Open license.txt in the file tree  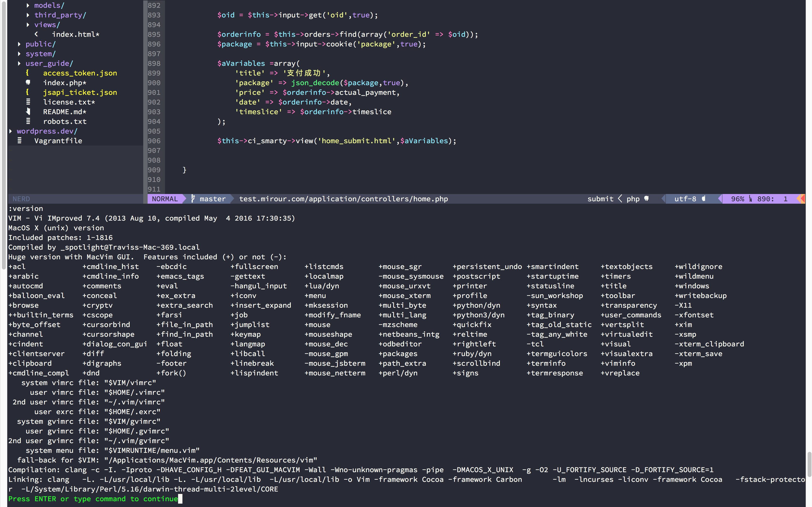coord(69,102)
